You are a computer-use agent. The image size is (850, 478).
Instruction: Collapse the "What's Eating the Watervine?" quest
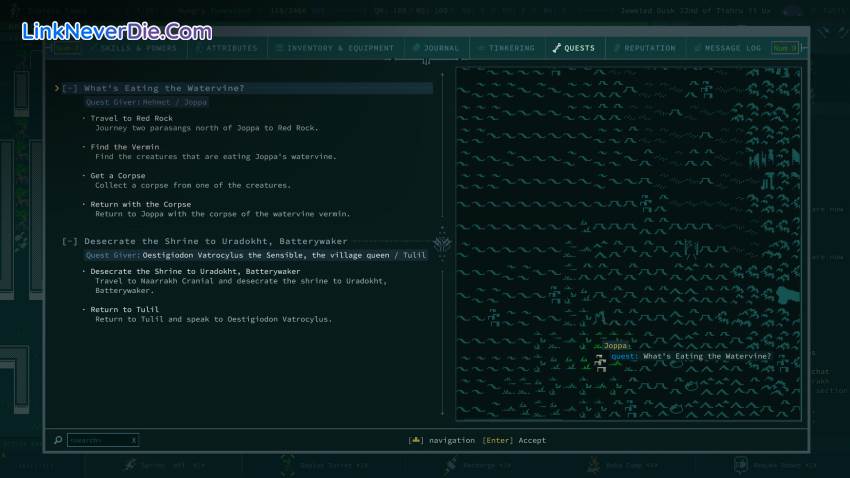point(70,88)
